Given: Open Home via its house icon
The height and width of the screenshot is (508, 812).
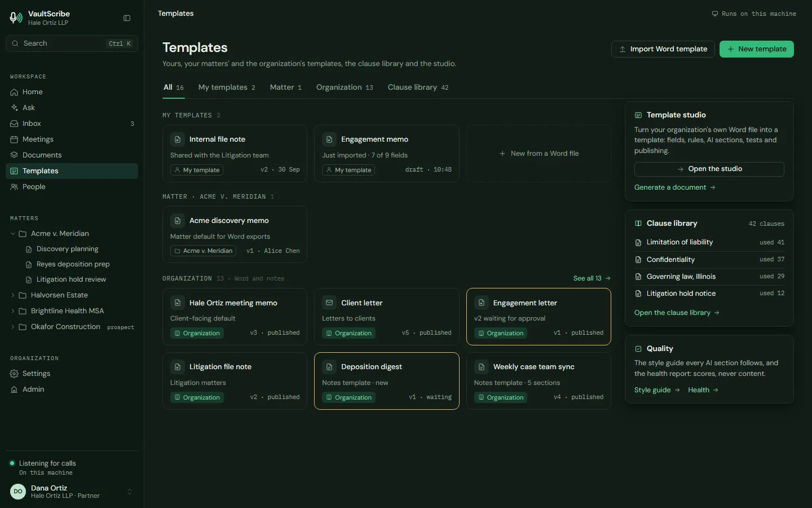Looking at the screenshot, I should (14, 92).
